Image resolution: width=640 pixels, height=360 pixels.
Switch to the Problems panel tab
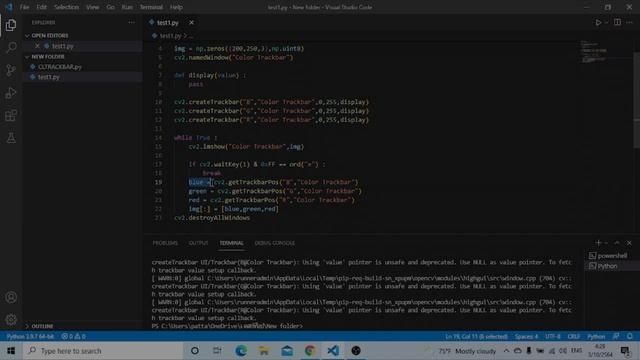pyautogui.click(x=165, y=243)
